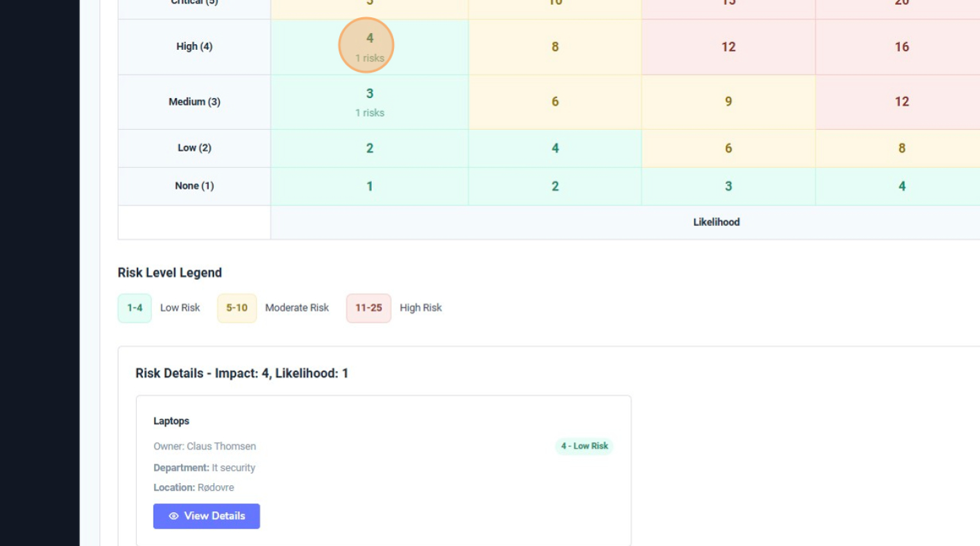The height and width of the screenshot is (546, 980).
Task: Click the 11-25 High Risk legend badge
Action: pos(368,308)
